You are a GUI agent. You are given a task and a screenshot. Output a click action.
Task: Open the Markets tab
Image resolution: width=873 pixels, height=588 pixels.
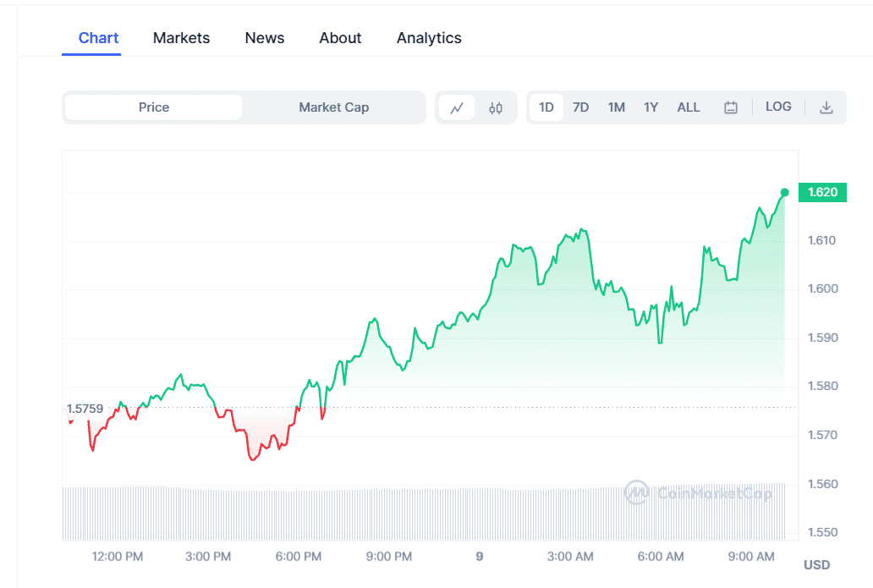click(x=181, y=38)
